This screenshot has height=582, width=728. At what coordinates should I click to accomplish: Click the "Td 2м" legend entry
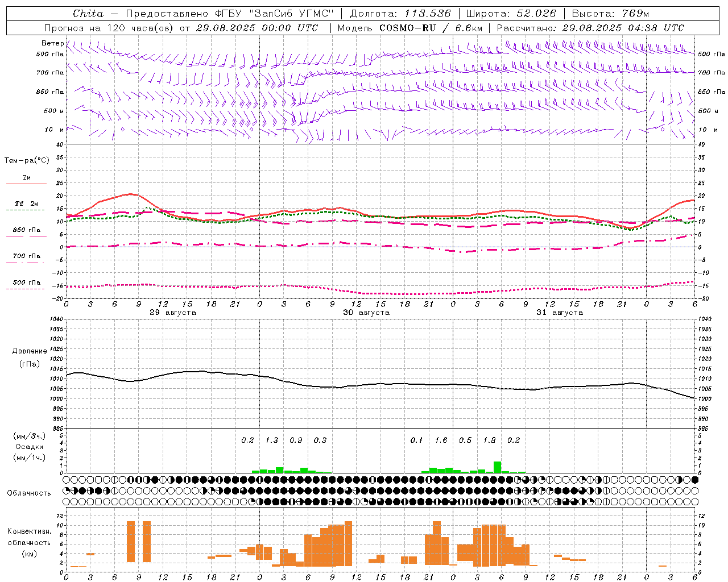point(26,203)
